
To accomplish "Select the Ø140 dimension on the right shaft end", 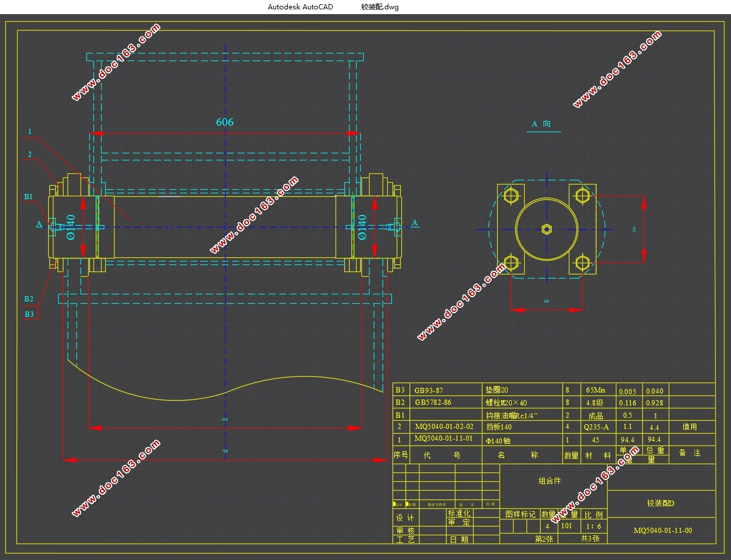I will pyautogui.click(x=362, y=227).
